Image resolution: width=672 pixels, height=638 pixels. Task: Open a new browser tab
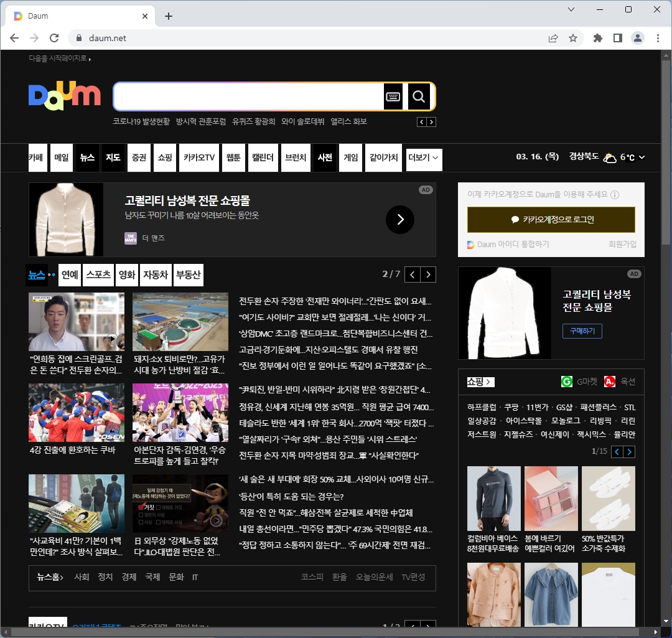point(169,16)
